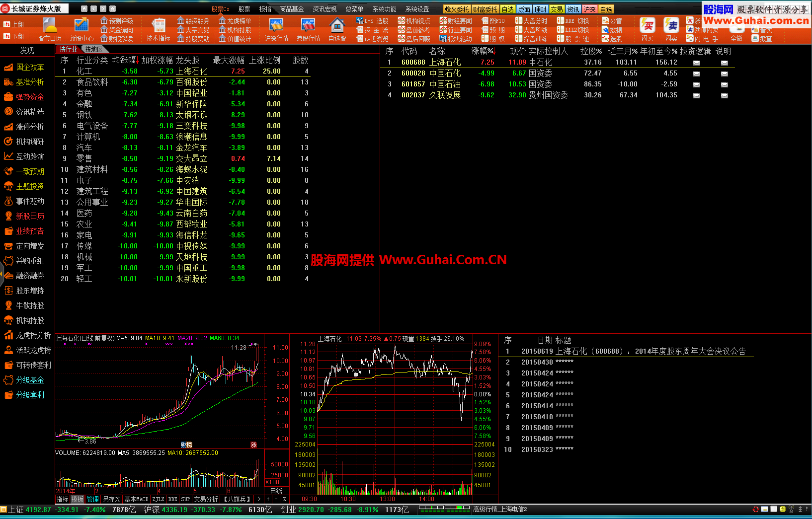Image resolution: width=812 pixels, height=519 pixels.
Task: Click 龙虎榜单 toolbar item
Action: 235,21
